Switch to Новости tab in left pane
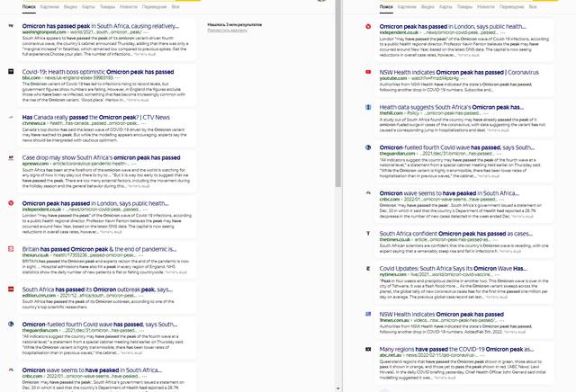Image resolution: width=576 pixels, height=392 pixels. (x=129, y=6)
